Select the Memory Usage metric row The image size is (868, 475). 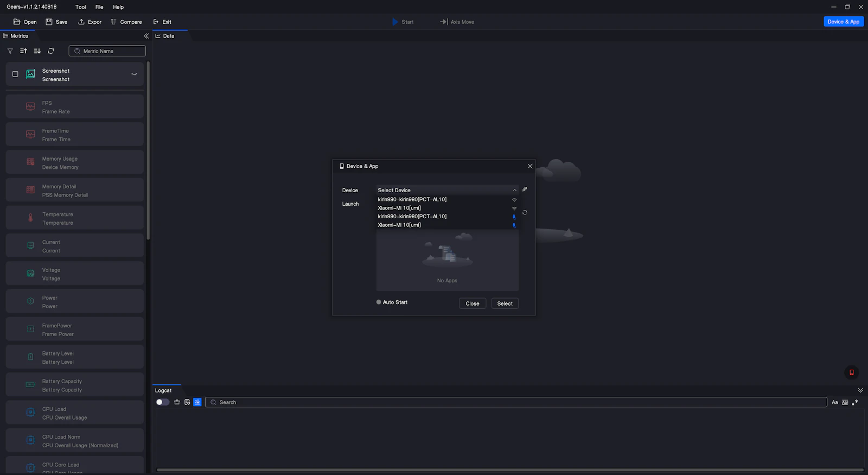pyautogui.click(x=75, y=162)
